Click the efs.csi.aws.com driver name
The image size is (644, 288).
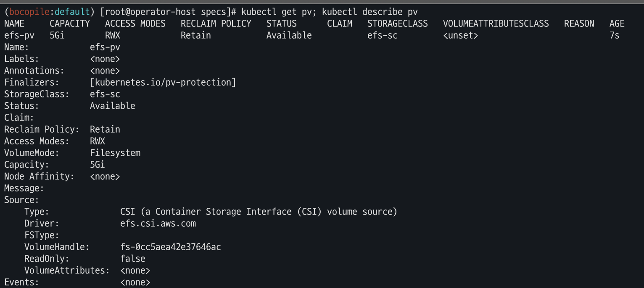[158, 223]
